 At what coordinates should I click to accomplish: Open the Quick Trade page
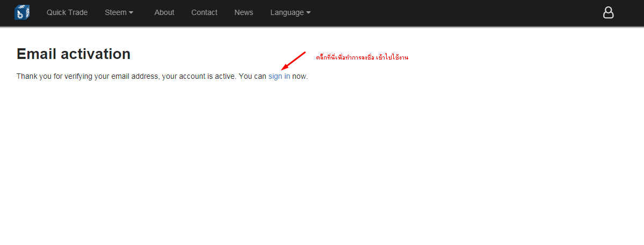[67, 13]
